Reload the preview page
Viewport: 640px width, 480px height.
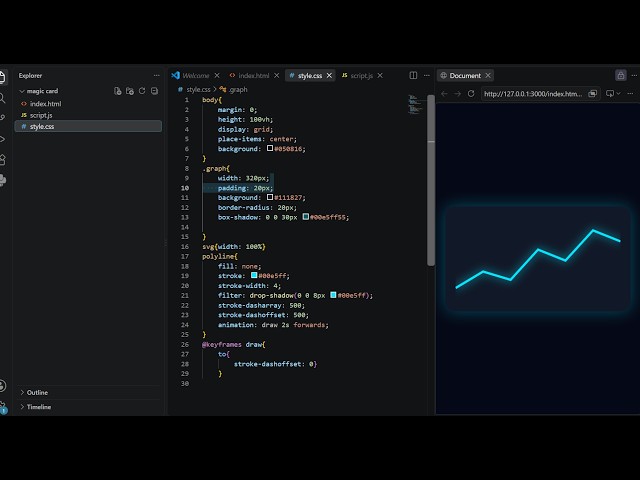pyautogui.click(x=471, y=94)
